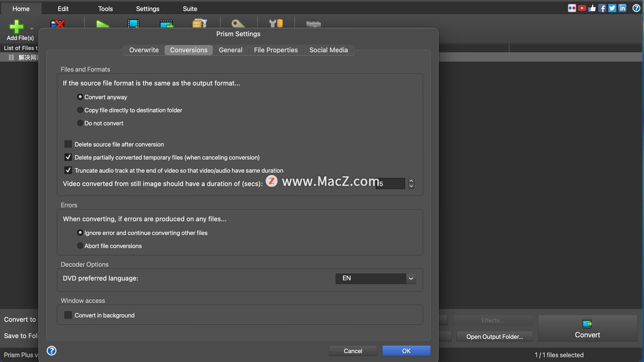Screen dimensions: 644x362
Task: Enable Delete source file after conversion
Action: pos(68,144)
